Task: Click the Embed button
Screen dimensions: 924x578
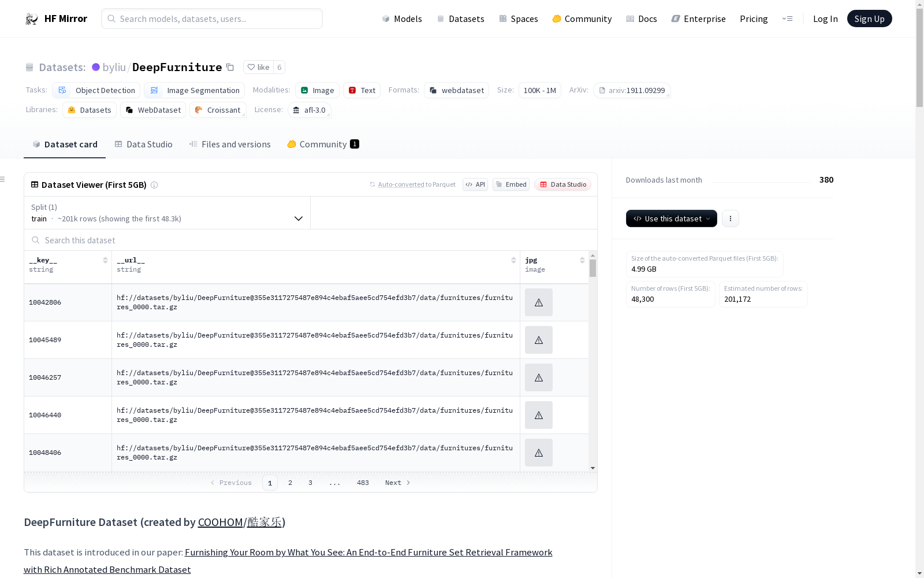Action: pos(511,184)
